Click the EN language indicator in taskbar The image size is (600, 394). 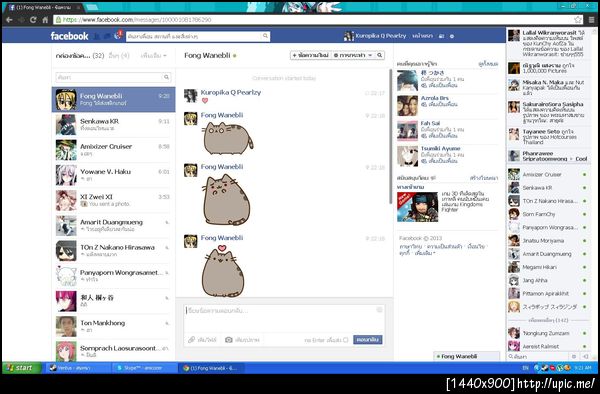pyautogui.click(x=525, y=368)
